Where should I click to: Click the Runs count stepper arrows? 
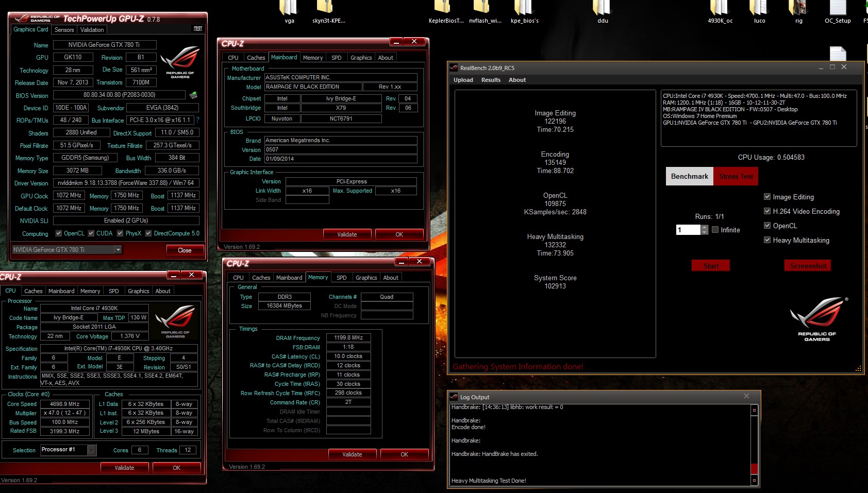pyautogui.click(x=705, y=230)
